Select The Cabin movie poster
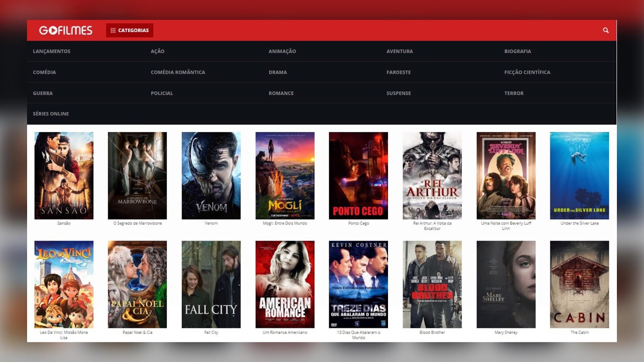Image resolution: width=644 pixels, height=362 pixels. click(580, 284)
